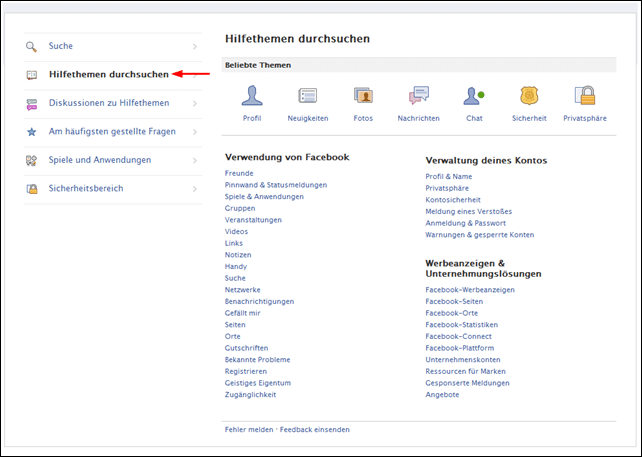Select Hilfethemen durchsuchen in the sidebar
The width and height of the screenshot is (642, 457).
coord(109,74)
